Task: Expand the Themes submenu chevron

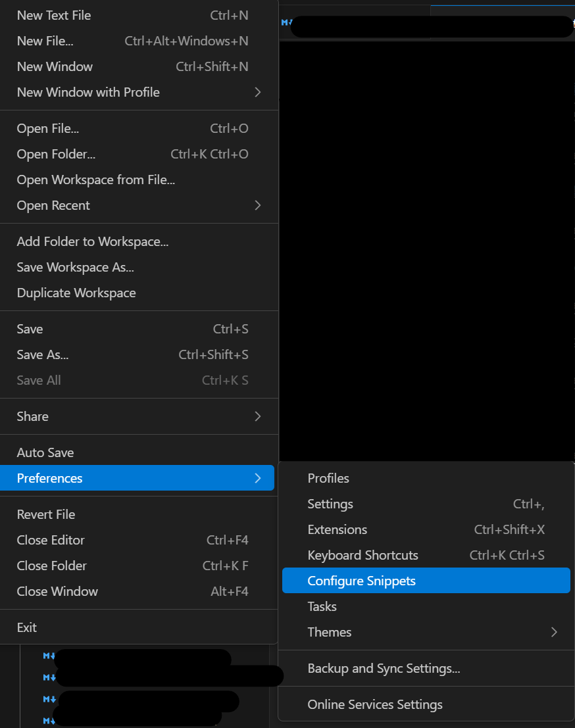Action: click(554, 633)
